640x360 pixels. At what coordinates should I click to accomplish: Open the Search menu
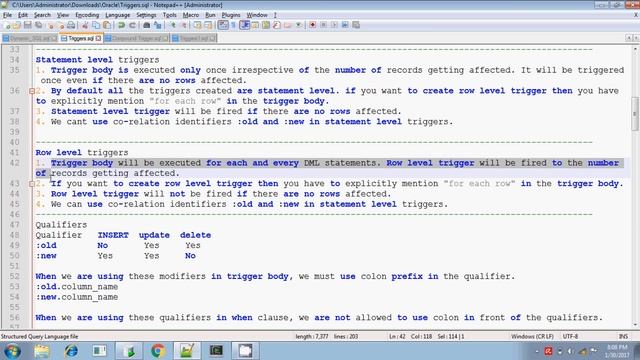[x=42, y=15]
